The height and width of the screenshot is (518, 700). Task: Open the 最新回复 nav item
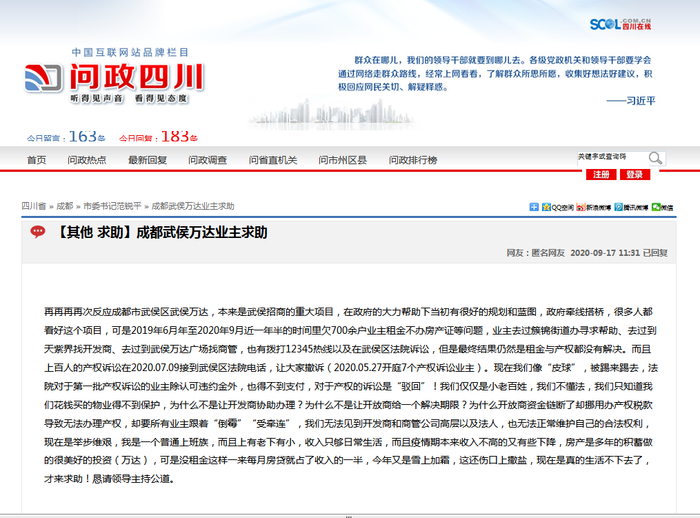coord(147,160)
